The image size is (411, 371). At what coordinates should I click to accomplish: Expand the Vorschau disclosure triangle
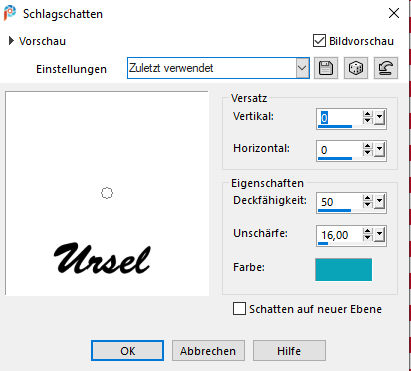pos(11,41)
